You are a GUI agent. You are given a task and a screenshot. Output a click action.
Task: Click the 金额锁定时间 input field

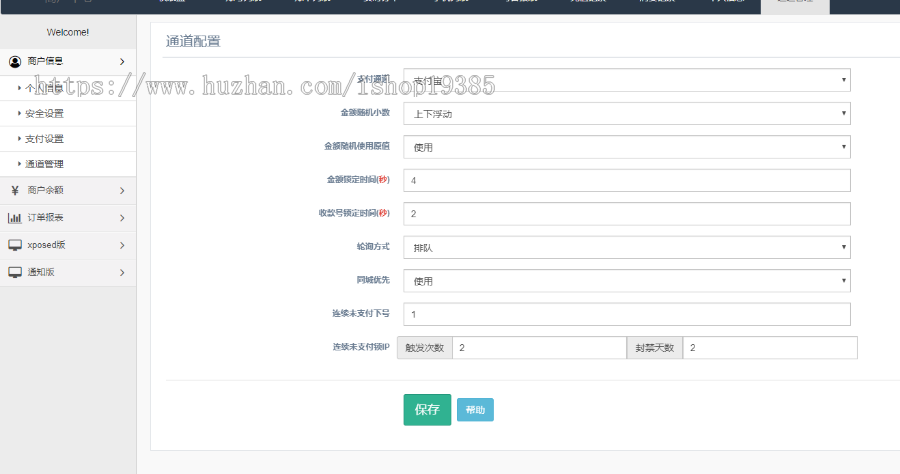point(627,180)
